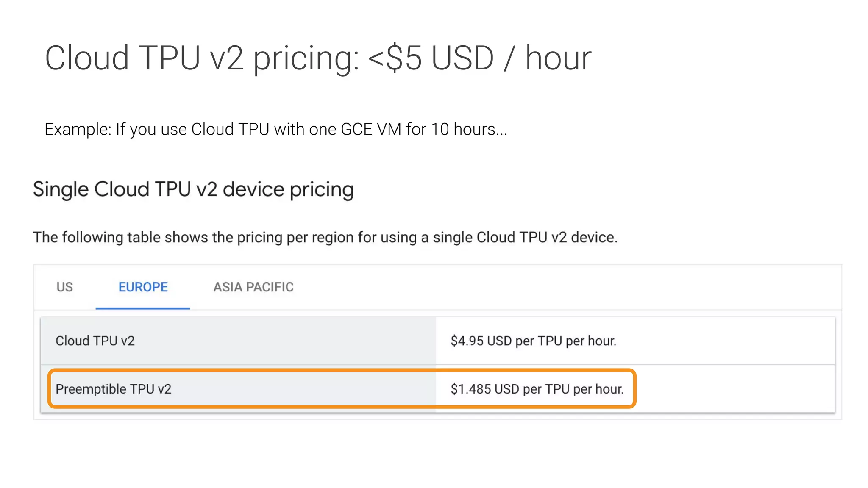Click the Cloud TPU v2 row label

pos(95,341)
